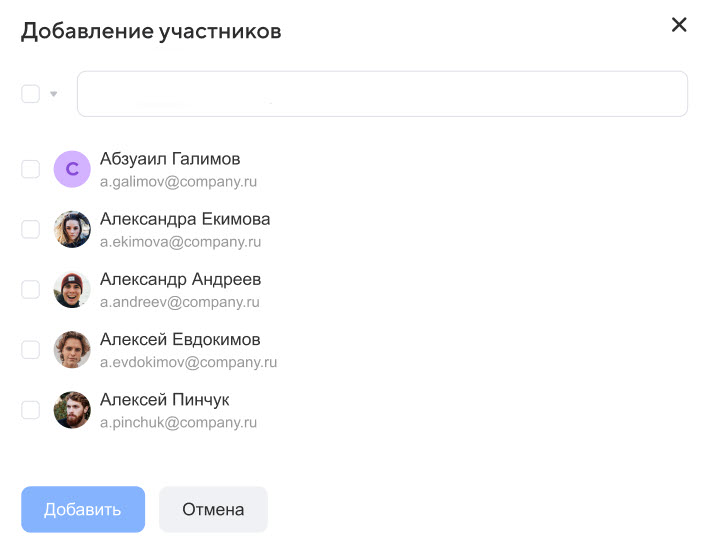This screenshot has width=710, height=552.
Task: Close the Добавление участников dialog
Action: pyautogui.click(x=679, y=25)
